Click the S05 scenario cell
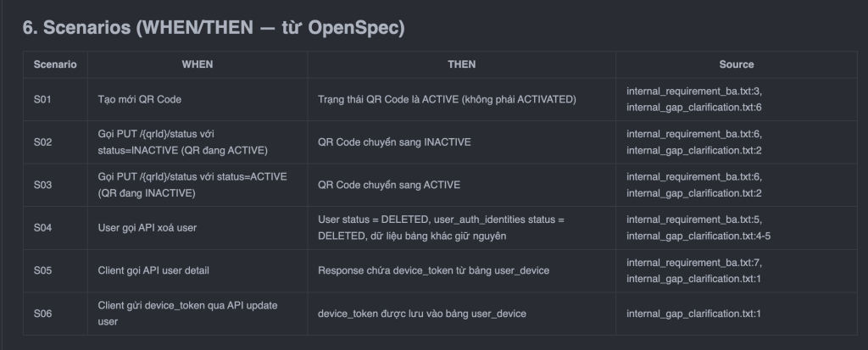868x350 pixels. [43, 270]
